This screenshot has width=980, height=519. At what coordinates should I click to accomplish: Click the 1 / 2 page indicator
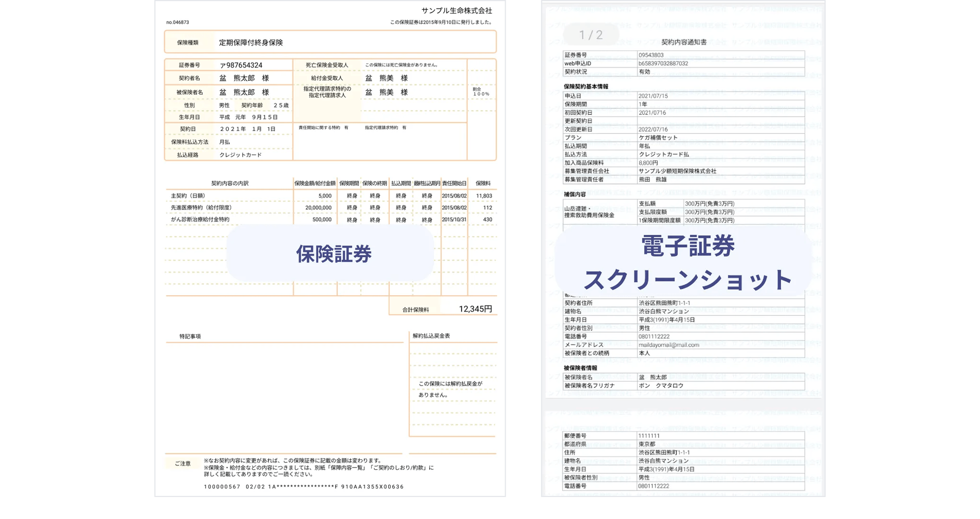pyautogui.click(x=590, y=35)
